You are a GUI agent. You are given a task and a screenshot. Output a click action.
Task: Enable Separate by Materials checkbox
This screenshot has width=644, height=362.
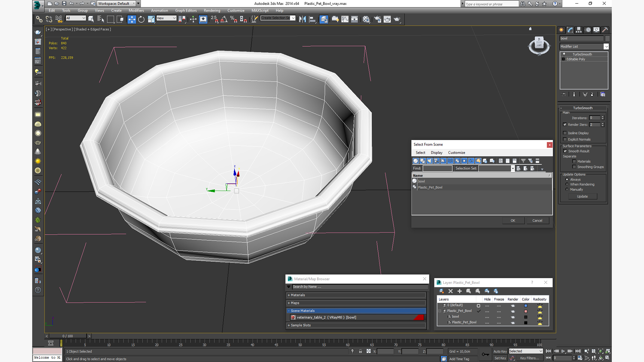pos(574,162)
